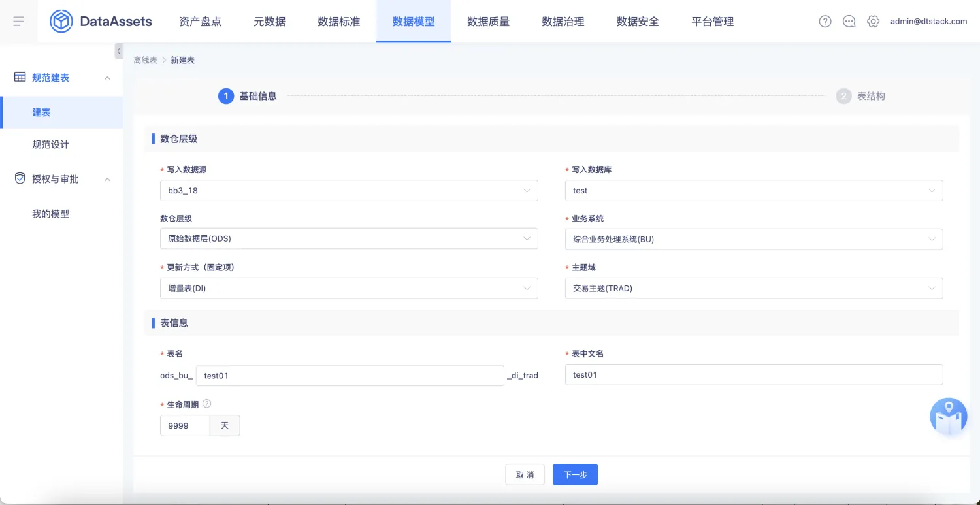Switch to the 数据治理 tab
The image size is (980, 505).
pos(563,22)
